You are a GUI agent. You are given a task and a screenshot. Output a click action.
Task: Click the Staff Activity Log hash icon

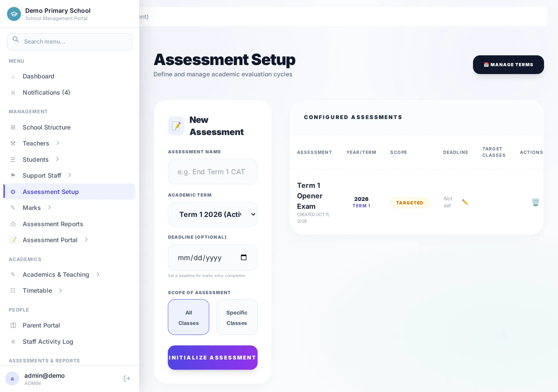(13, 342)
